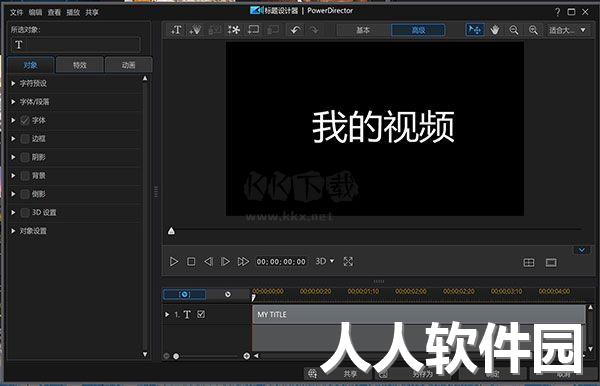The width and height of the screenshot is (600, 386).
Task: Select the 对象 (Object) tab
Action: 31,65
